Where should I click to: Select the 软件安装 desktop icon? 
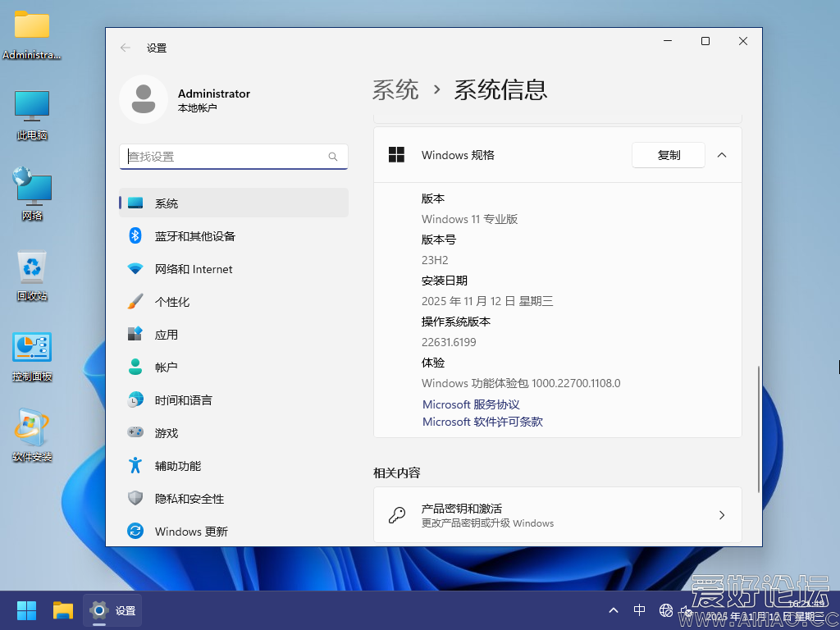tap(32, 436)
